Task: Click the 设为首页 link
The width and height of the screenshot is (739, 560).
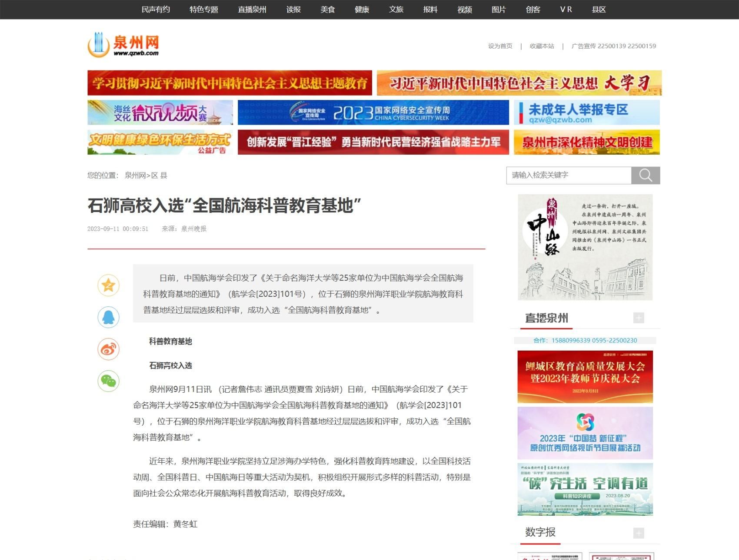Action: (500, 46)
